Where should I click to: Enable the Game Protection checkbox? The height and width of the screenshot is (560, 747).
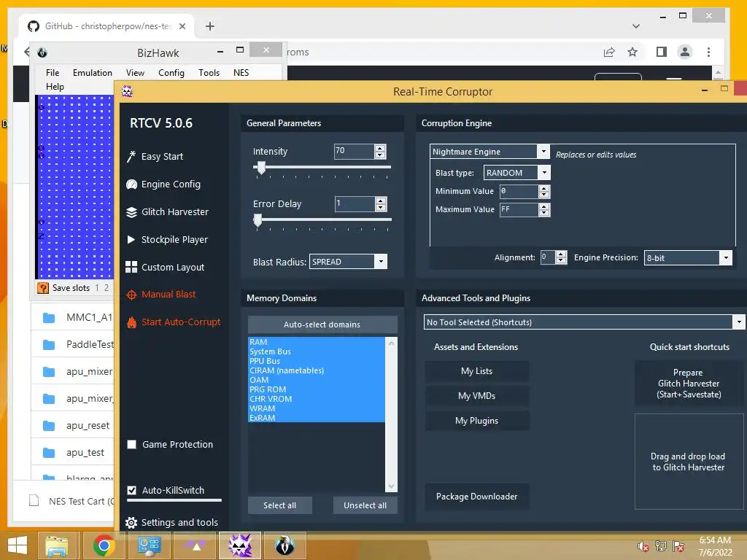click(132, 444)
